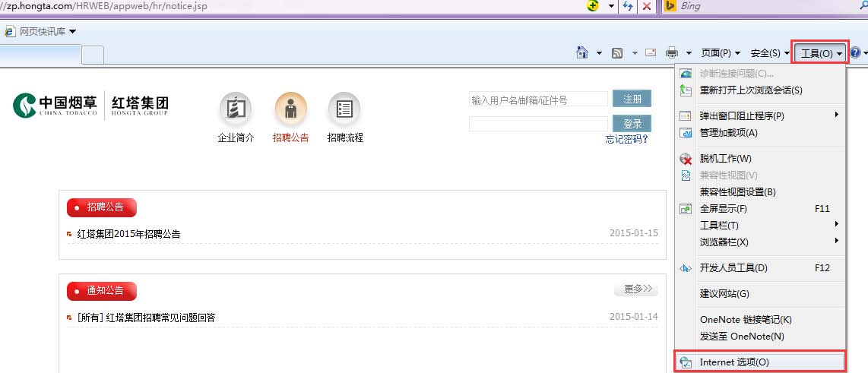Open the 招聘流程 round icon

tap(344, 109)
